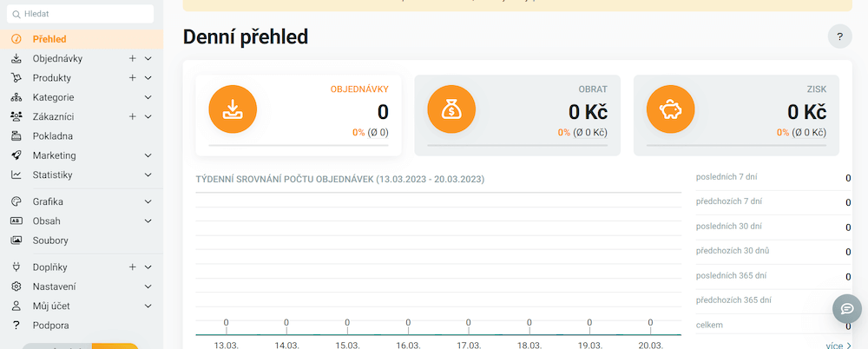Click the search magnifier icon
This screenshot has width=868, height=349.
click(x=16, y=14)
